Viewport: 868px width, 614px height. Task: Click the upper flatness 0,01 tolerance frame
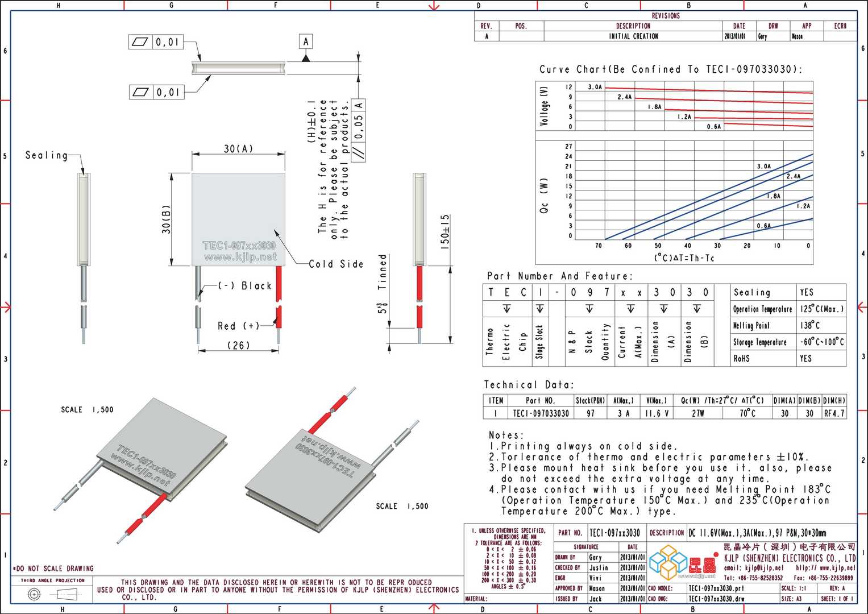tap(156, 42)
